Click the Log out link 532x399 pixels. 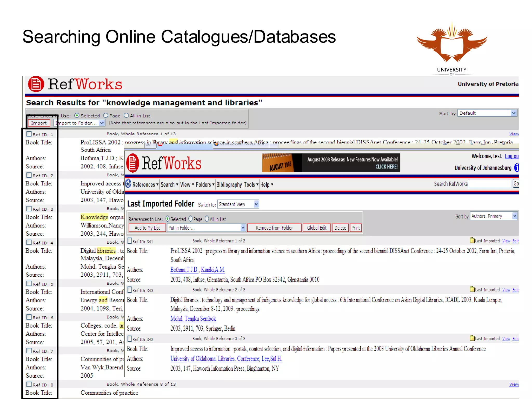point(512,156)
